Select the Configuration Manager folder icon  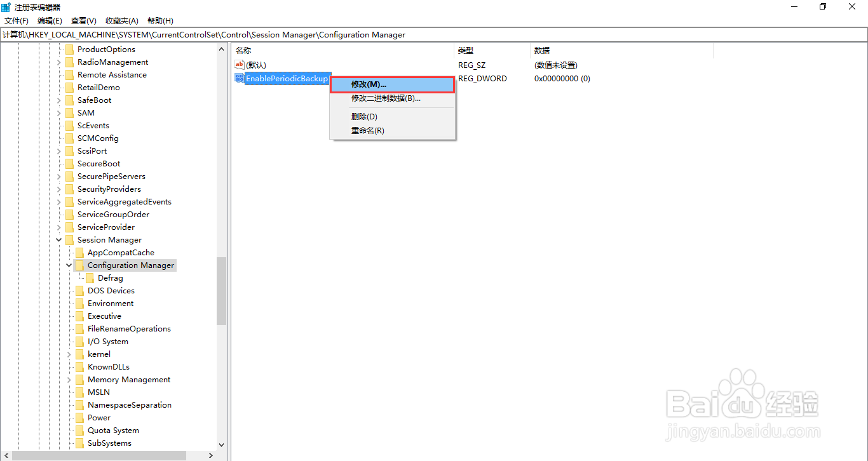click(x=80, y=265)
